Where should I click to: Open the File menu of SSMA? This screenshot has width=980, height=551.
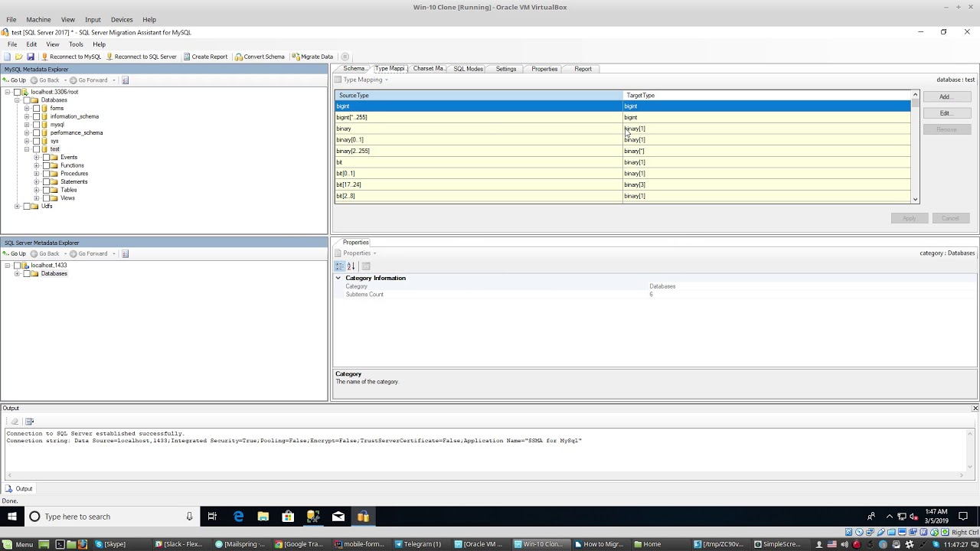[x=12, y=44]
